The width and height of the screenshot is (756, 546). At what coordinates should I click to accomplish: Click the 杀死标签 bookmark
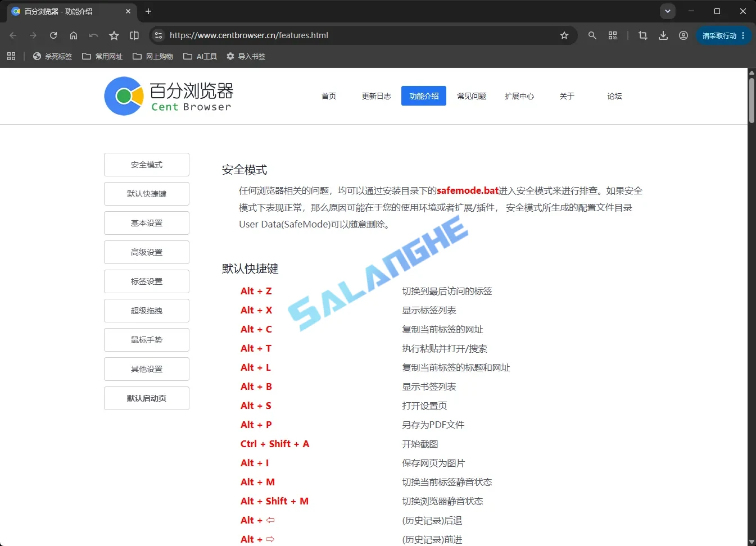(x=52, y=56)
